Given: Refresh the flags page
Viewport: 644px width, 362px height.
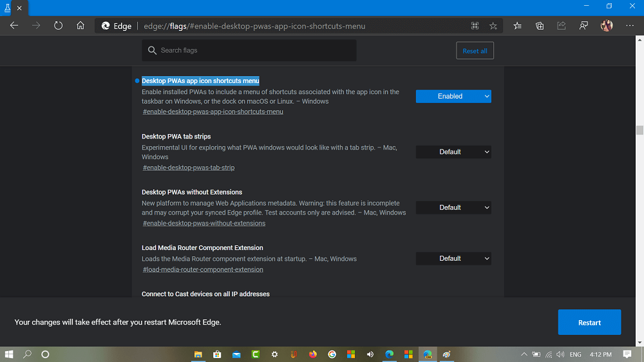Looking at the screenshot, I should click(x=59, y=26).
